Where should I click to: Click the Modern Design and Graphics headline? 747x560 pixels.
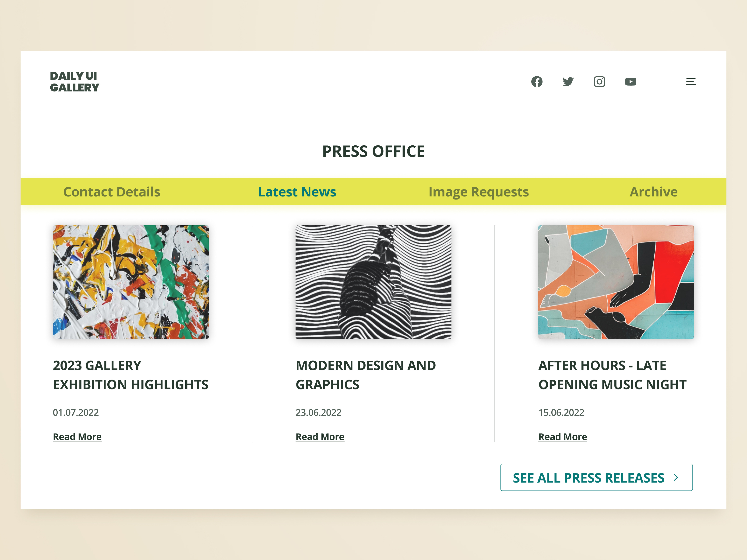(x=365, y=375)
